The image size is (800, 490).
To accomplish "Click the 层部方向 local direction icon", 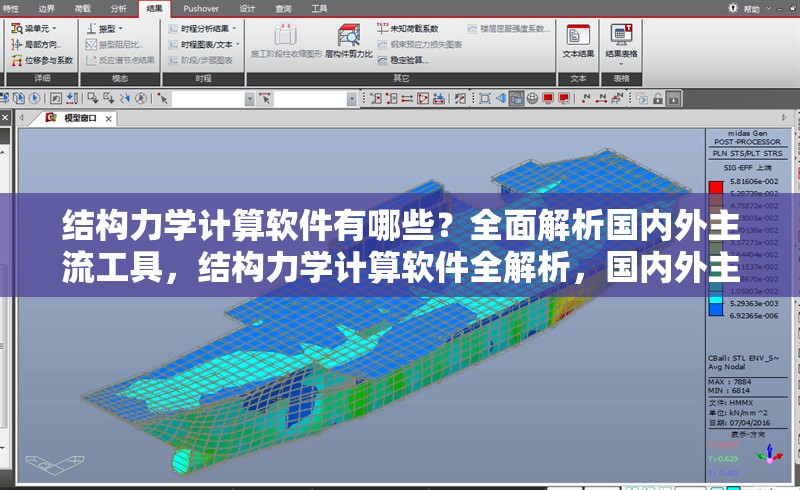I will (16, 44).
